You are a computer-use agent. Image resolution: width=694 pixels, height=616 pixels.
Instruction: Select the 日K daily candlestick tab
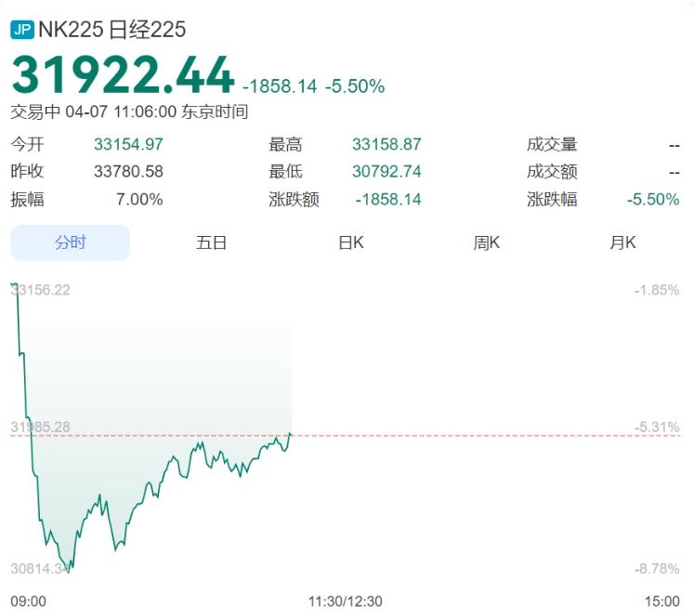point(350,242)
